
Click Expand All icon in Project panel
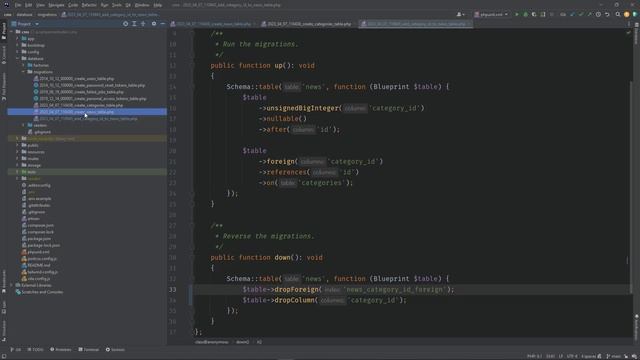(x=134, y=24)
